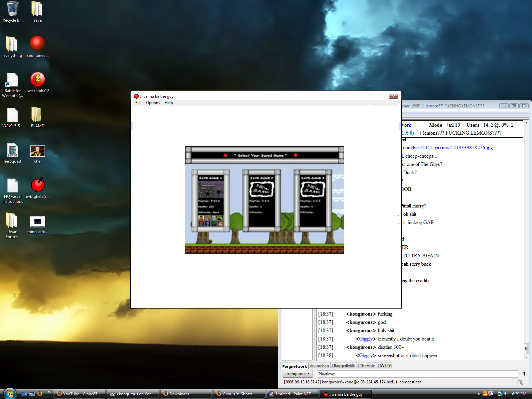Click the Playtime chat input field
This screenshot has height=399, width=532.
417,374
